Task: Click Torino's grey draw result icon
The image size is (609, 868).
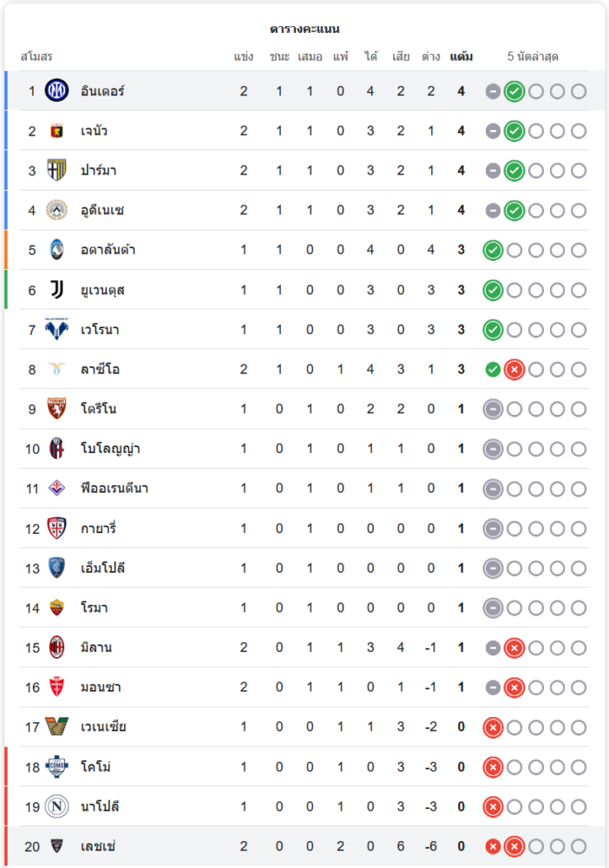Action: pyautogui.click(x=493, y=409)
